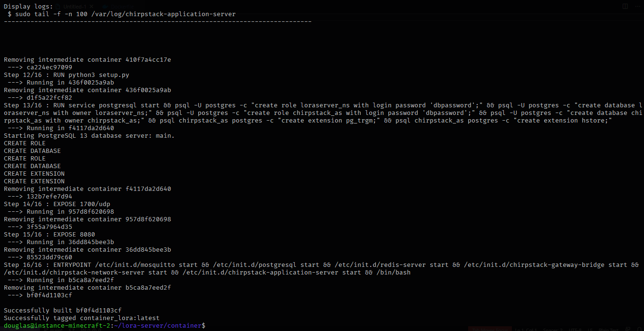Click the '---> 132b7efe7d94' layer hash

click(x=40, y=197)
